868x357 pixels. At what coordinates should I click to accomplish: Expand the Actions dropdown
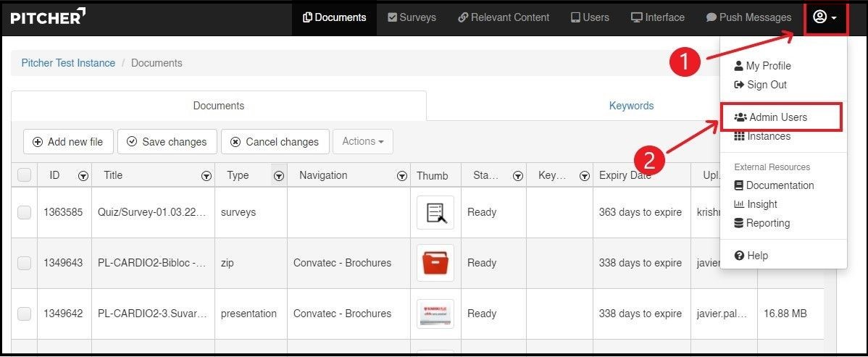click(x=362, y=141)
